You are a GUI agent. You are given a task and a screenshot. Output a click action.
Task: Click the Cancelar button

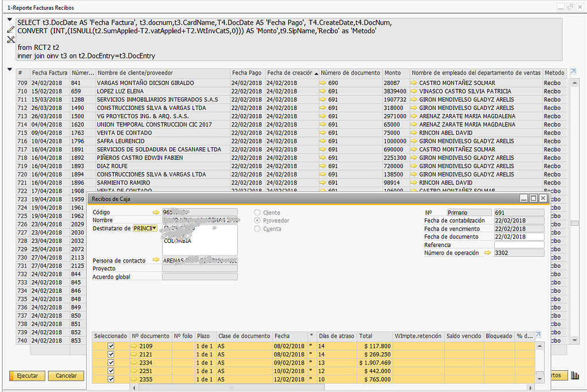[x=66, y=375]
